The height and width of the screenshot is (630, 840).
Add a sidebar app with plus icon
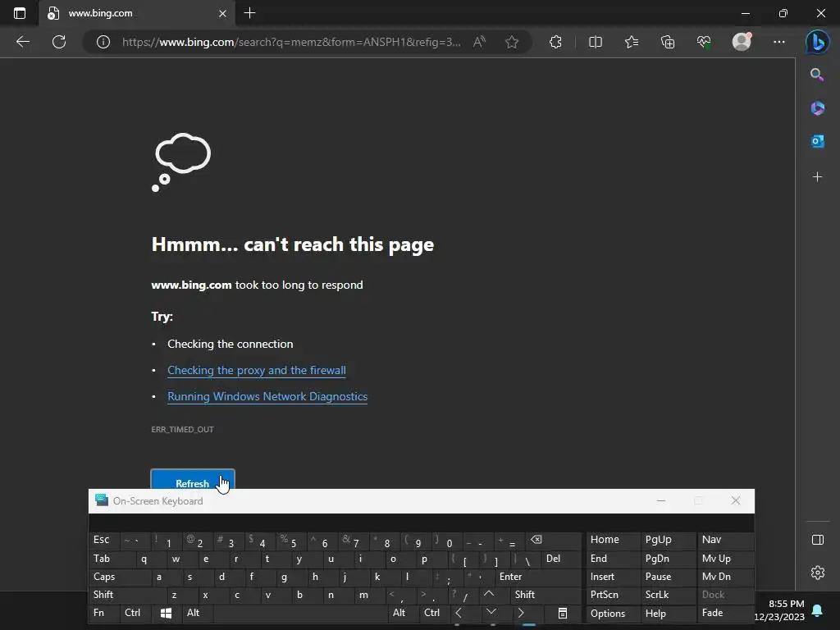pos(818,177)
